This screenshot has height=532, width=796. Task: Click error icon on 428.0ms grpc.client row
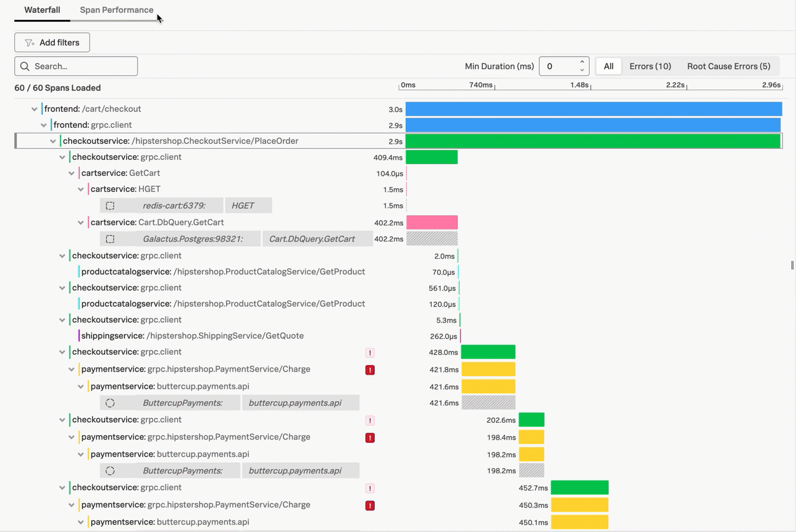coord(370,353)
